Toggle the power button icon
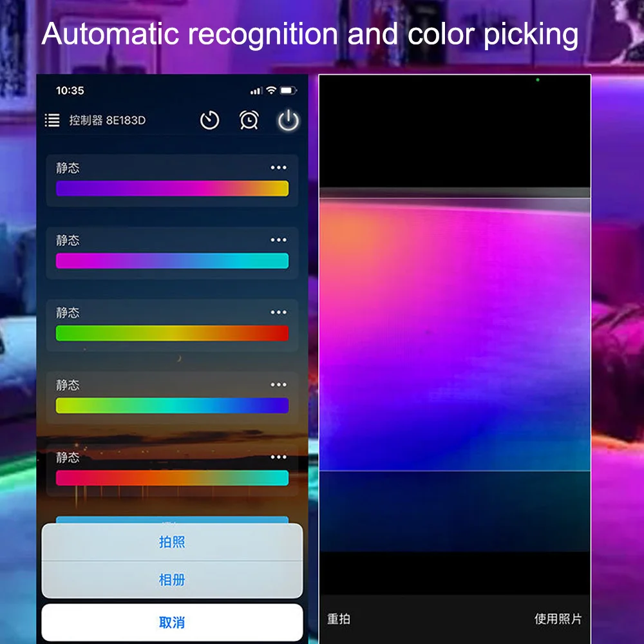The image size is (644, 644). pos(289,120)
